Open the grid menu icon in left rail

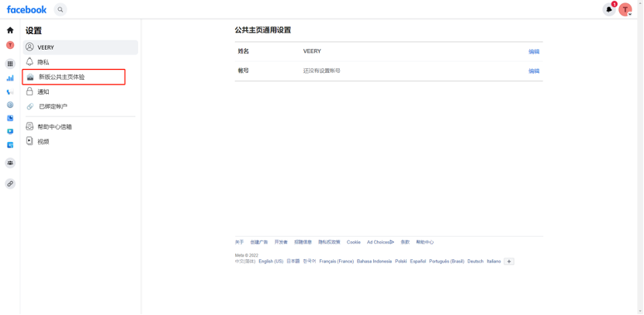(10, 64)
